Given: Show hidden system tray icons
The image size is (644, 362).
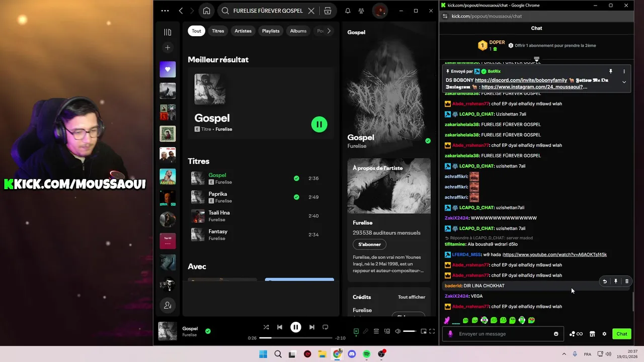Looking at the screenshot, I should point(564,354).
